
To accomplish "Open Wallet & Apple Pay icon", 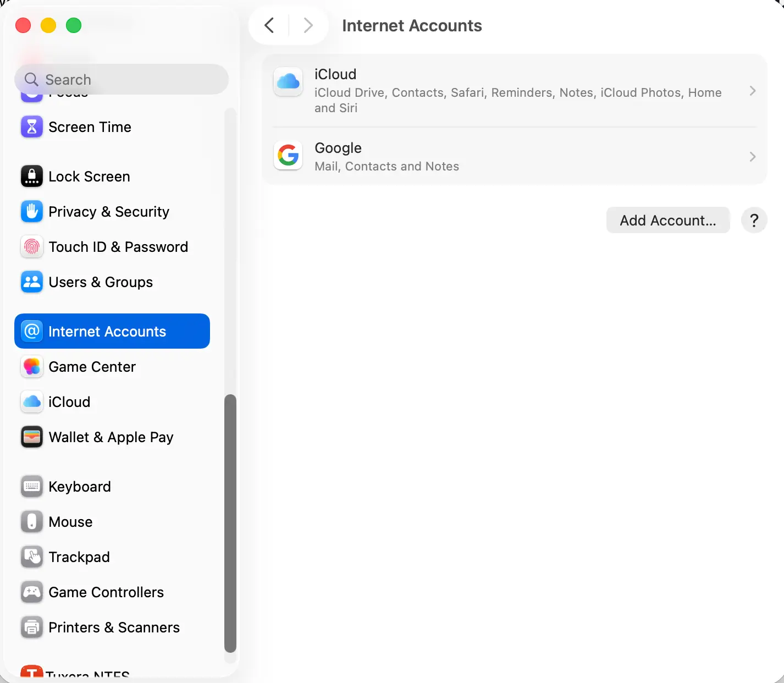I will pyautogui.click(x=32, y=437).
